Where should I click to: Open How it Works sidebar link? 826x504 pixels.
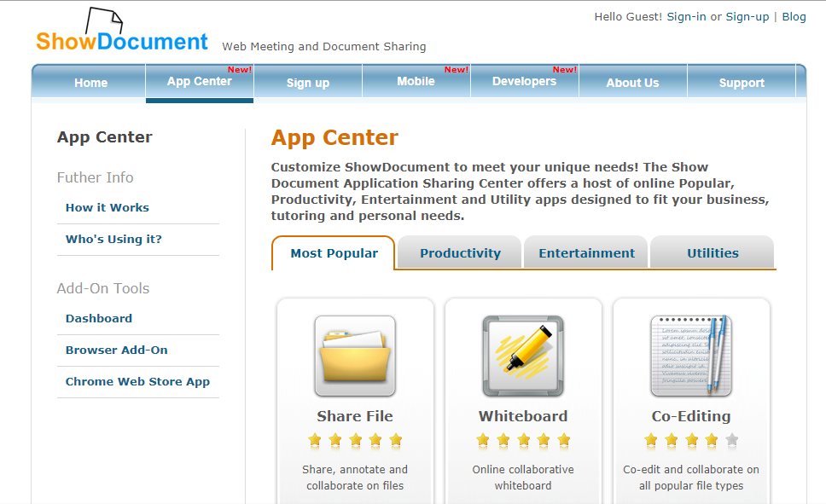pyautogui.click(x=108, y=207)
